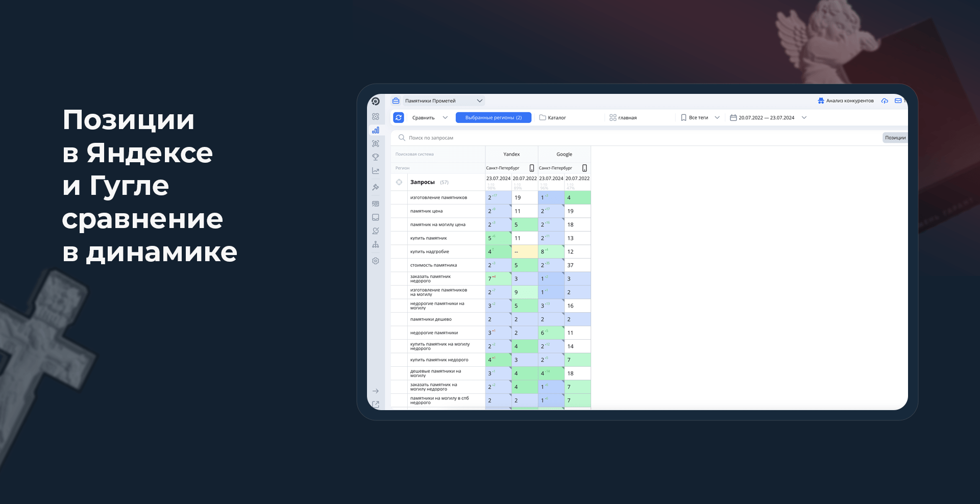Open the snapshot camera sidebar icon
This screenshot has height=504, width=980.
pyautogui.click(x=376, y=144)
